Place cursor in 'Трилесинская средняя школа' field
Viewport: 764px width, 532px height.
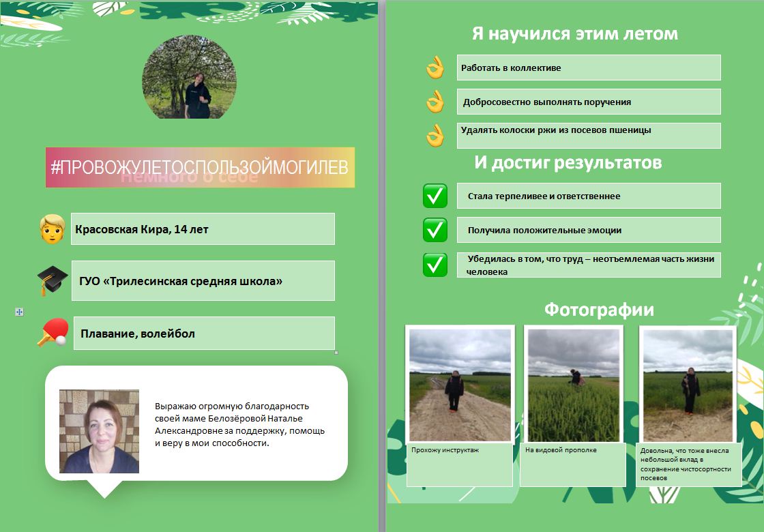tap(204, 280)
